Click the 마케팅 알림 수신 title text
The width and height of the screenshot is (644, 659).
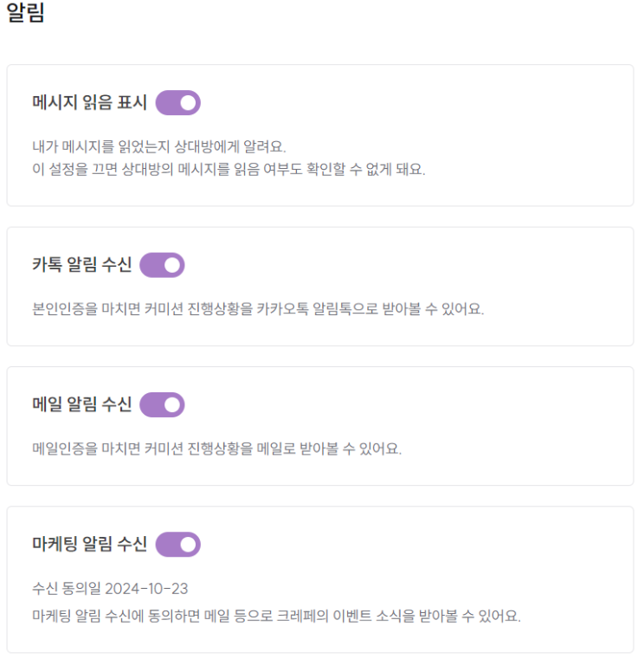[89, 544]
